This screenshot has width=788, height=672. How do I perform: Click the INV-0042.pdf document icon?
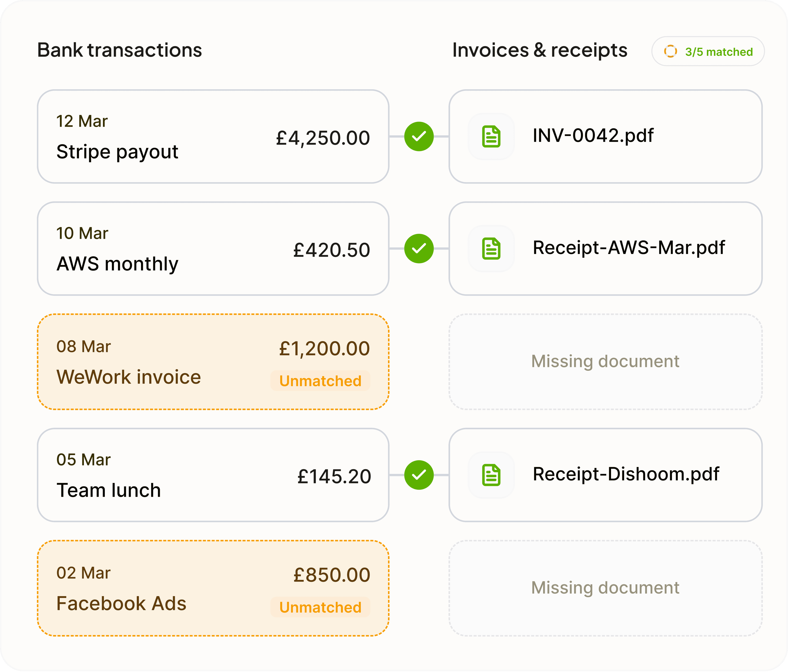491,137
